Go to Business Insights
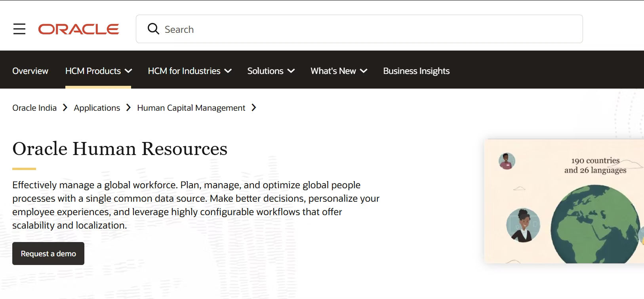 coord(416,71)
